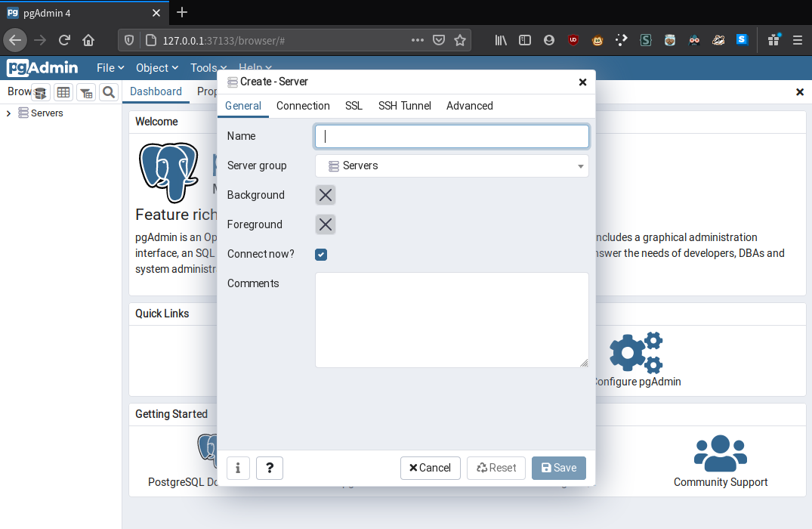Screen dimensions: 812x529
Task: Click the Save button
Action: pos(559,468)
